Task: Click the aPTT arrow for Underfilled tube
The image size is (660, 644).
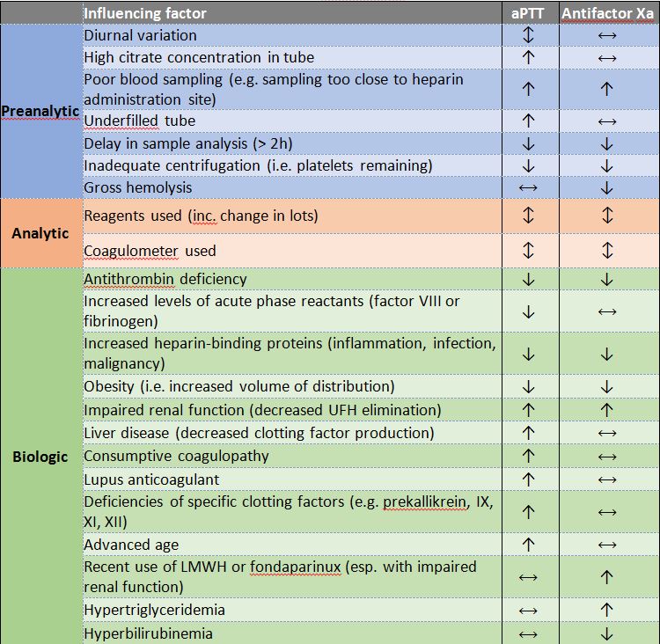Action: pos(528,121)
